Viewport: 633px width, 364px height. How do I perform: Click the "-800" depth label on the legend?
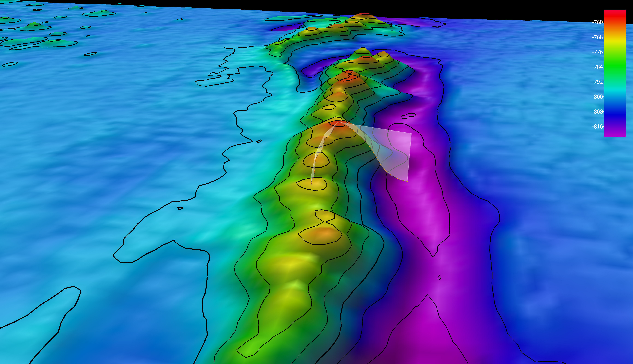(x=597, y=97)
